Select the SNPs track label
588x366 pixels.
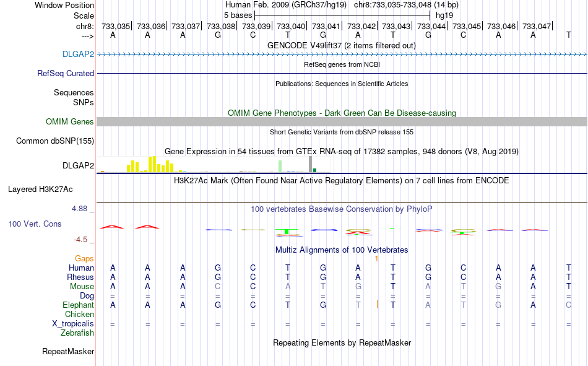tap(84, 102)
